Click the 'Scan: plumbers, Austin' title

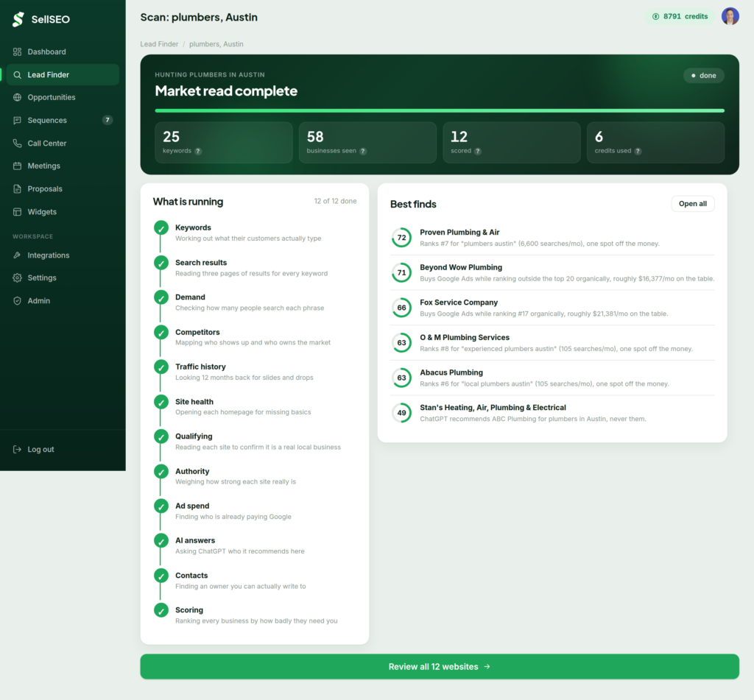tap(199, 18)
